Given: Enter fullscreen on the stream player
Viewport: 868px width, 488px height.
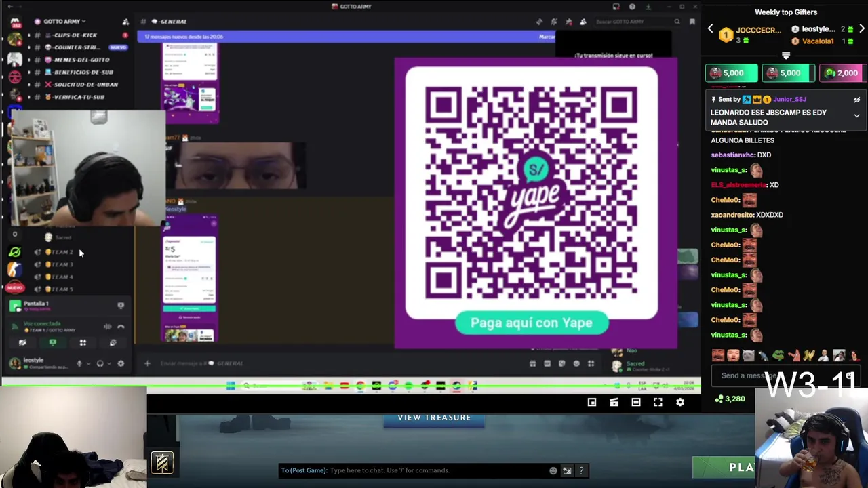Looking at the screenshot, I should tap(658, 403).
